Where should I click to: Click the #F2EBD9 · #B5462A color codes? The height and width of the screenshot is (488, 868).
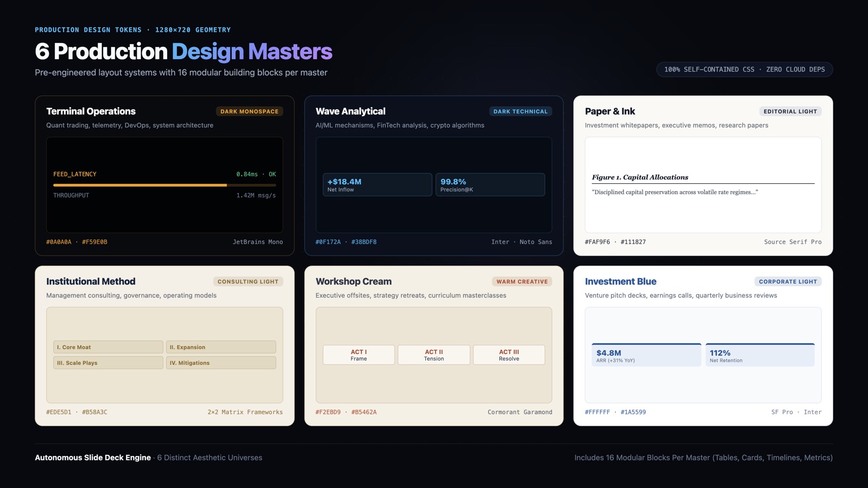[x=346, y=412]
